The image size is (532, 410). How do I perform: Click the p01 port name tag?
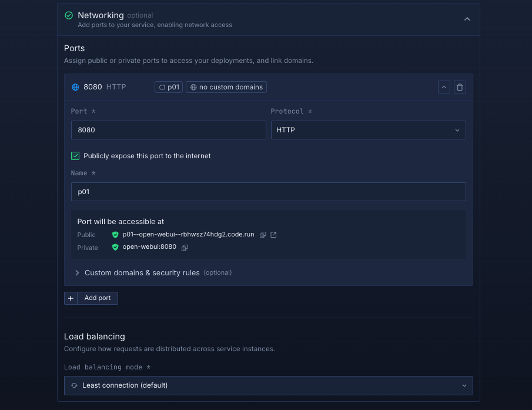click(169, 87)
